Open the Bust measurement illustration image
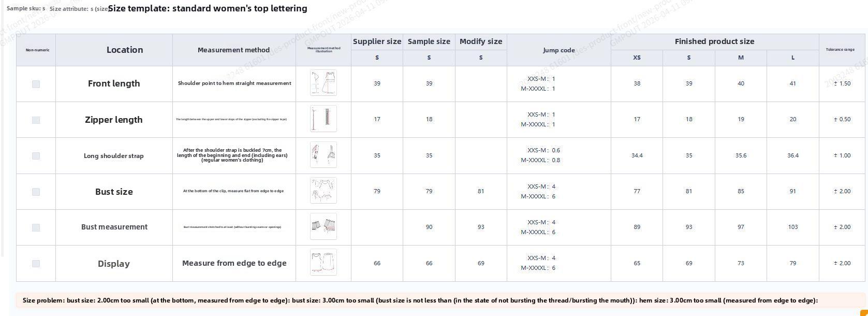 323,226
